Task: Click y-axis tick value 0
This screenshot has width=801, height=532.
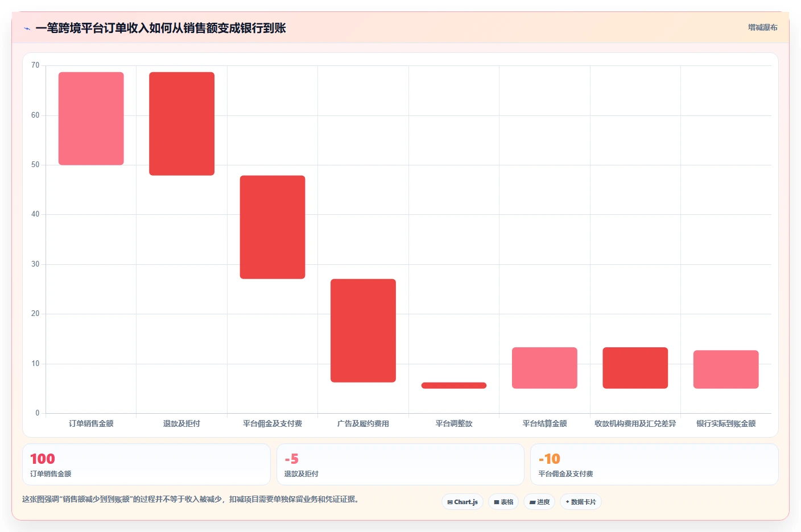Action: coord(38,413)
